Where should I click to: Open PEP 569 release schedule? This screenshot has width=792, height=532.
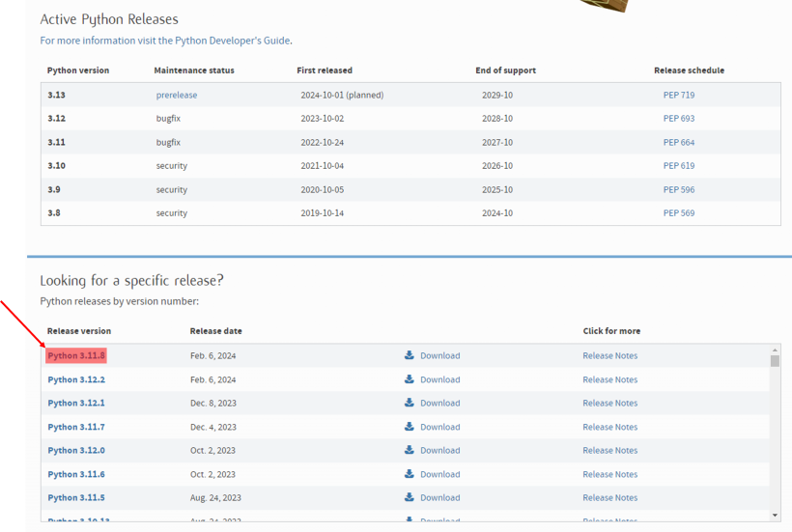(679, 213)
